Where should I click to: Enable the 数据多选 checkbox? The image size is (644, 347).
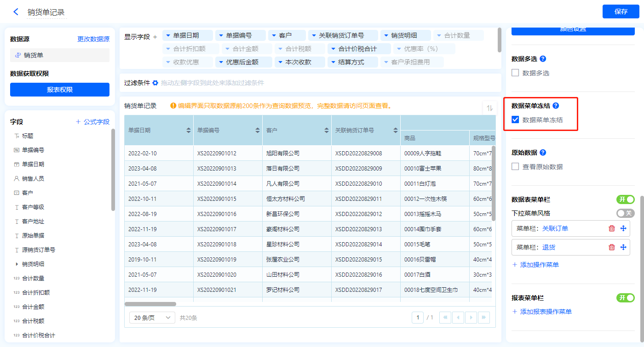coord(515,73)
